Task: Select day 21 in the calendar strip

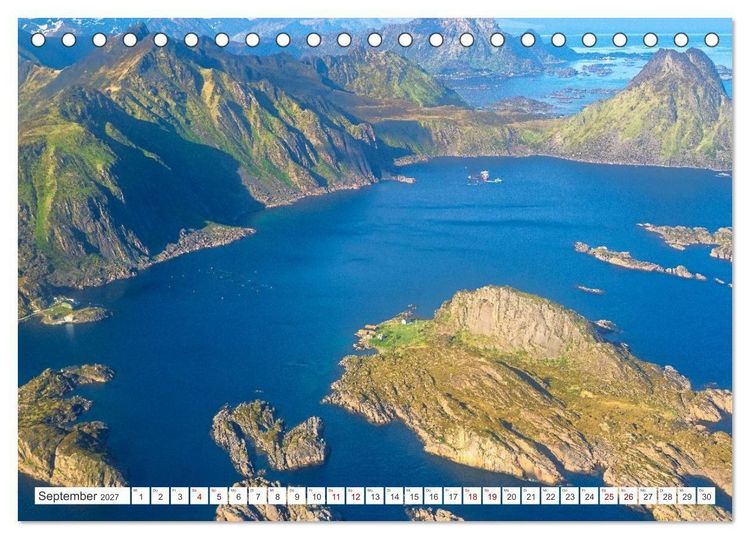Action: point(531,496)
